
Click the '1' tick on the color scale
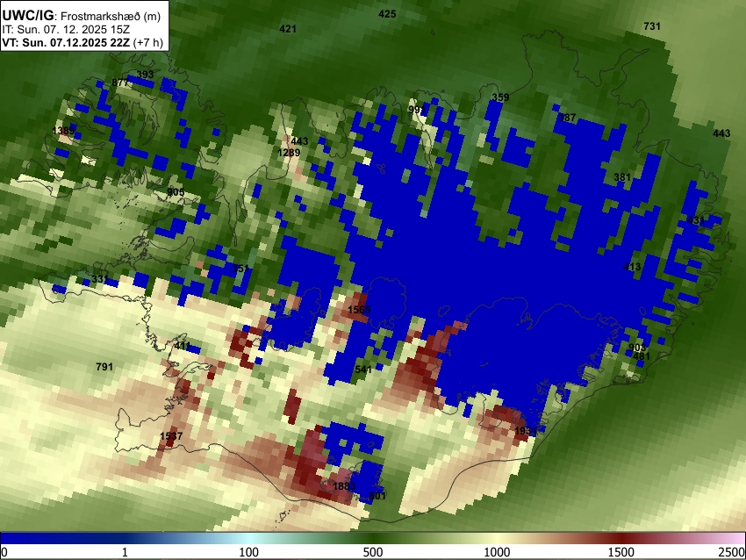(x=126, y=552)
